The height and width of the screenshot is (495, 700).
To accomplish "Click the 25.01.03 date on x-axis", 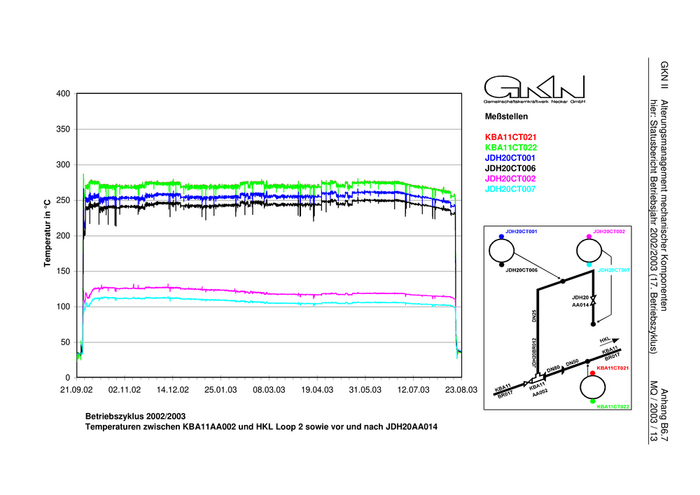I will (220, 391).
